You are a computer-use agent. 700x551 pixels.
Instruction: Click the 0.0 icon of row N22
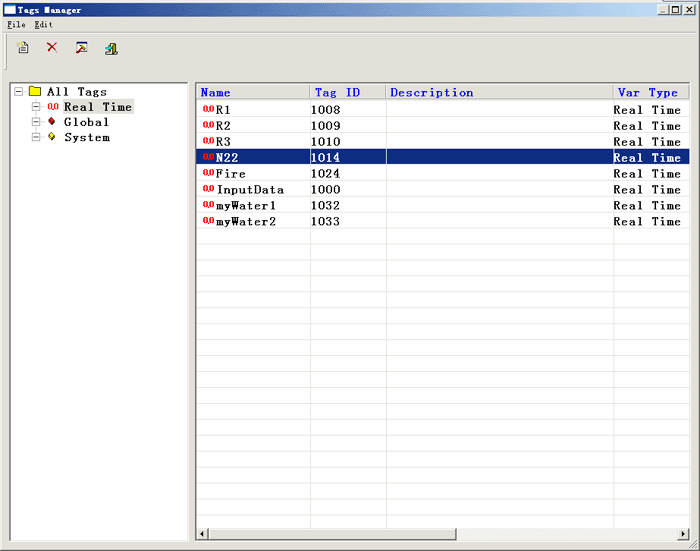click(208, 157)
